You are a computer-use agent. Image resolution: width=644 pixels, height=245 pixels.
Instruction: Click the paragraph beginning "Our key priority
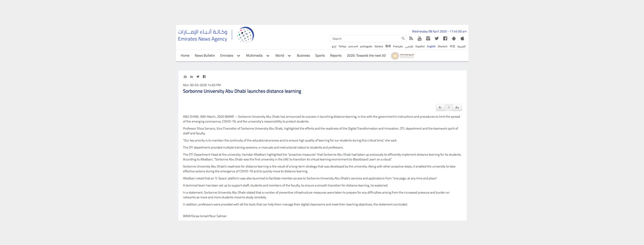click(290, 140)
